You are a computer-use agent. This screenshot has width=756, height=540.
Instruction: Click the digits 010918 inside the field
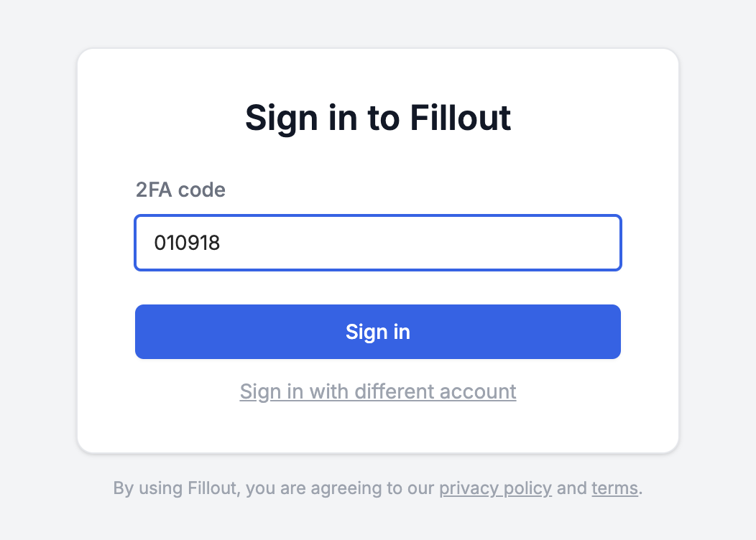point(187,243)
